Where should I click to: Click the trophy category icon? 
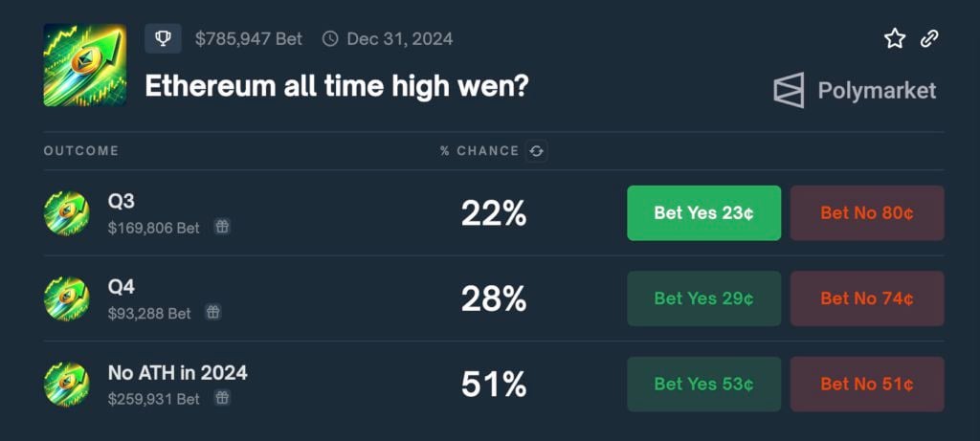pyautogui.click(x=163, y=38)
